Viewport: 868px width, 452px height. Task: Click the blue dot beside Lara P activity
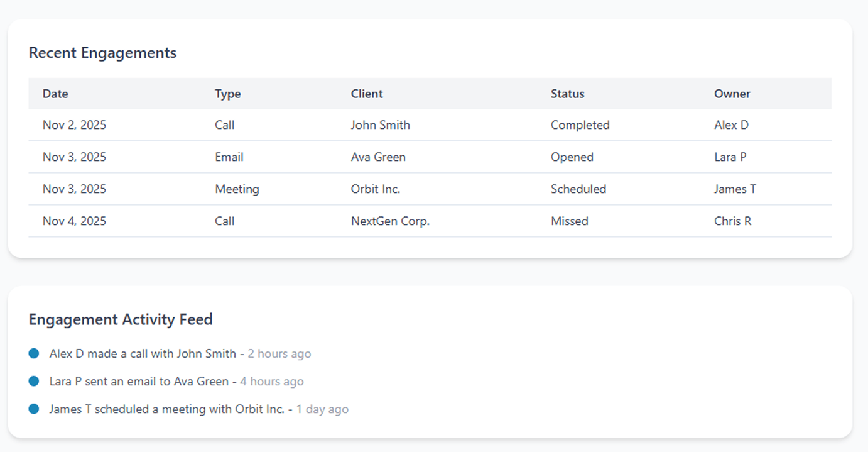[x=34, y=382]
